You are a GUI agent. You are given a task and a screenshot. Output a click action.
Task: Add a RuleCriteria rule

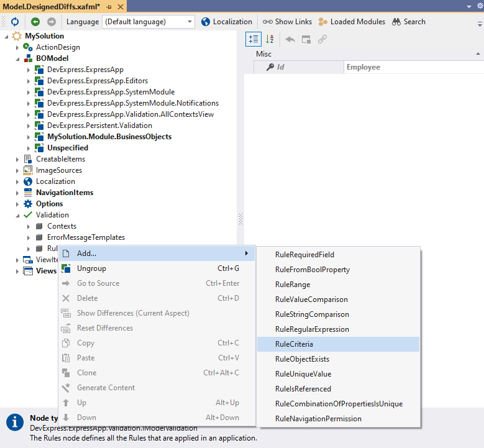click(x=339, y=344)
